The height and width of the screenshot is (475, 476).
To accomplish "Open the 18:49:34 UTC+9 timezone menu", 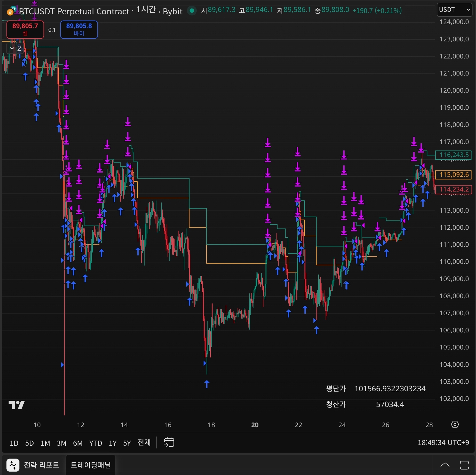I will (x=443, y=442).
